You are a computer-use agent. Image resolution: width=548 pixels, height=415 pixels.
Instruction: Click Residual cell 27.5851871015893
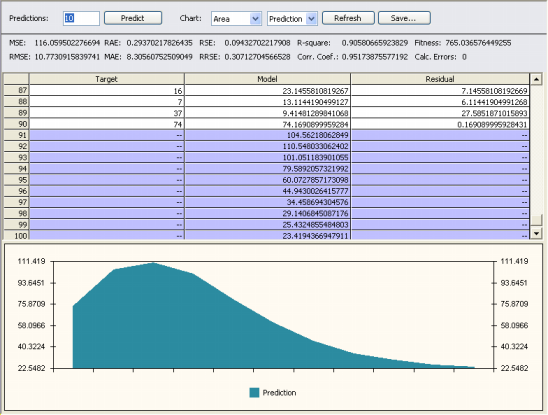point(440,113)
